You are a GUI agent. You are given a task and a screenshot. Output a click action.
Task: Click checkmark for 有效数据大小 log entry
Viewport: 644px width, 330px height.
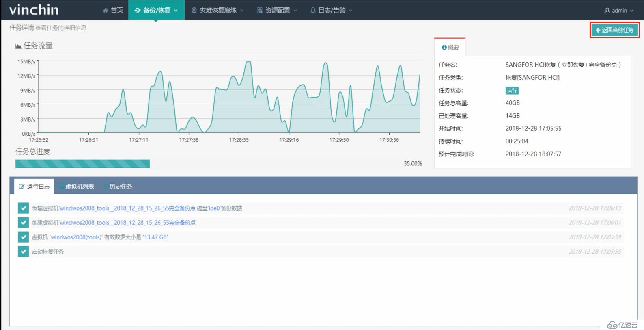pos(23,237)
